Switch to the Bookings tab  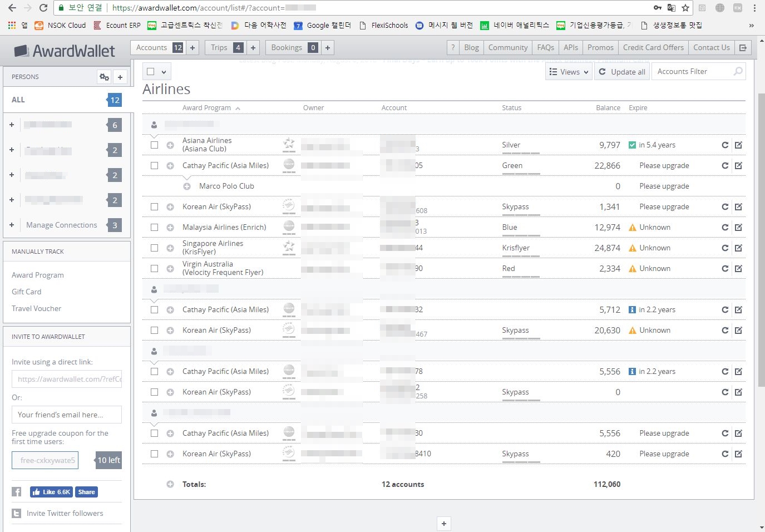[x=287, y=48]
